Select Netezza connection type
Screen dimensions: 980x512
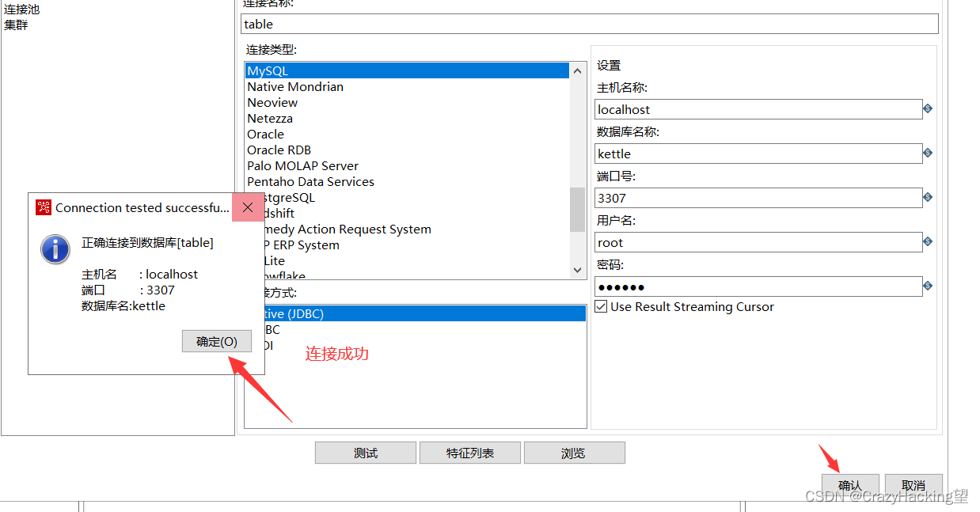click(407, 118)
